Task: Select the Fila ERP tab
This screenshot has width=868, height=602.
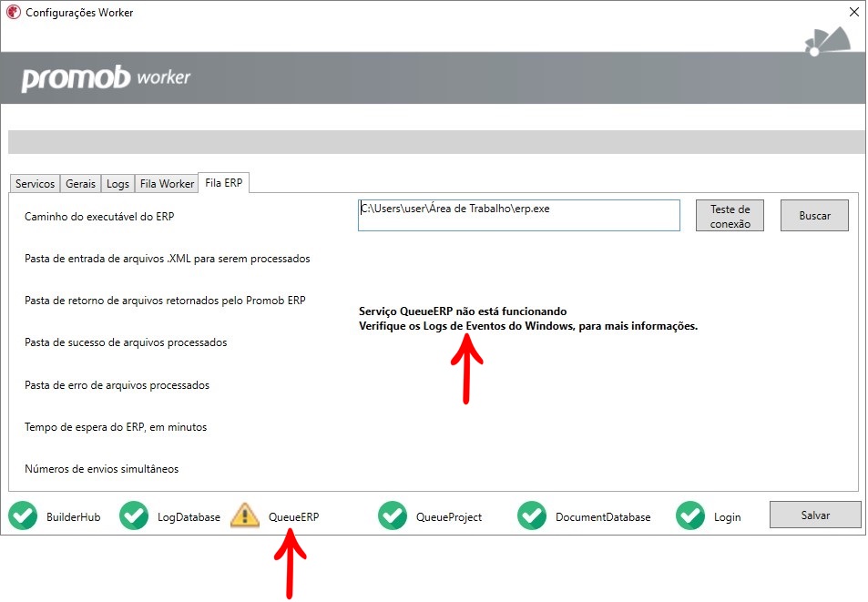Action: point(224,182)
